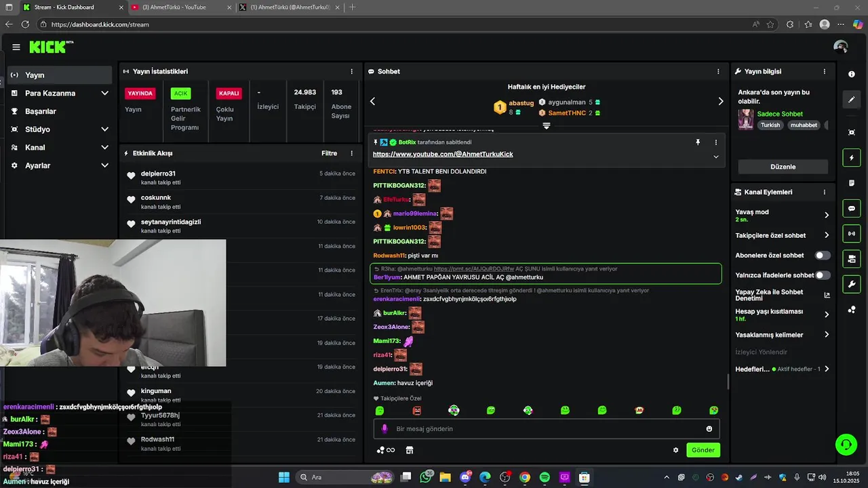Open the emoji picker in message box
The height and width of the screenshot is (488, 868).
(709, 429)
